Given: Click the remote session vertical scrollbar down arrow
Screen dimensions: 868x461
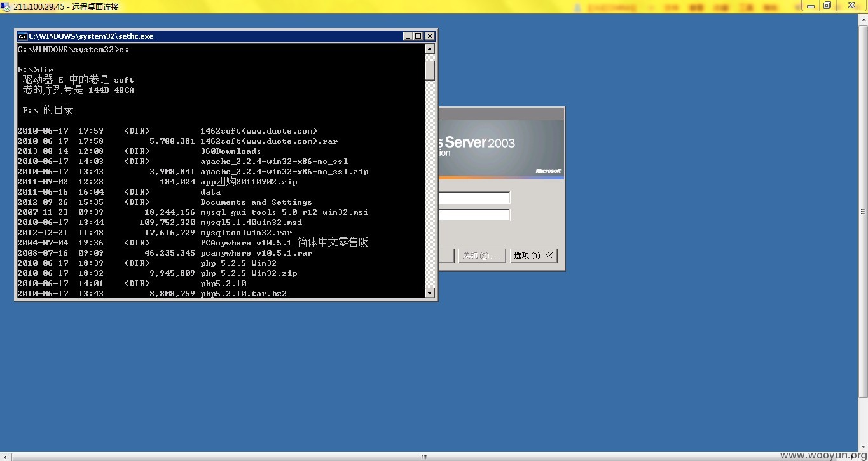Looking at the screenshot, I should click(x=863, y=448).
